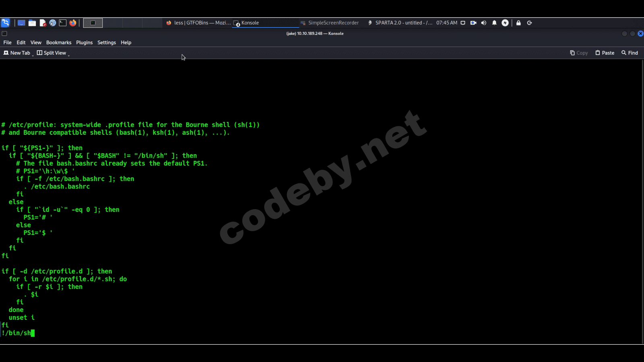Click the Copy toolbar button

click(x=579, y=53)
